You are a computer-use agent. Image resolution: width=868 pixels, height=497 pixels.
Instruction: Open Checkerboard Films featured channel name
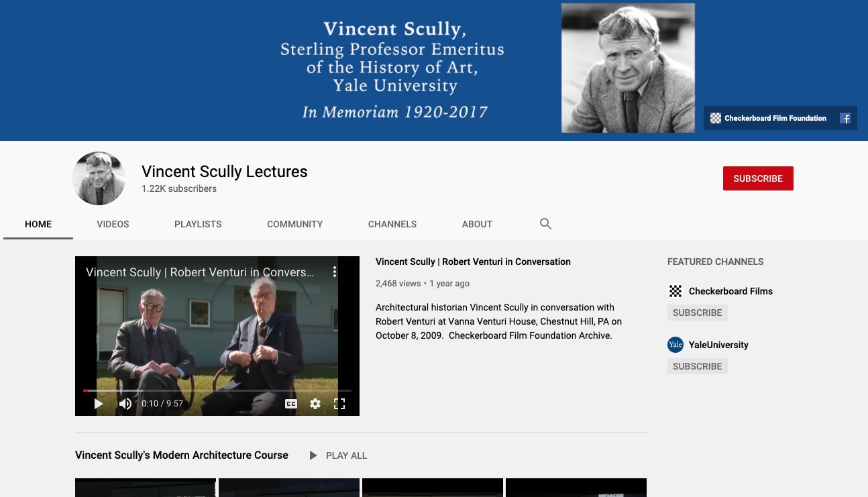point(730,291)
